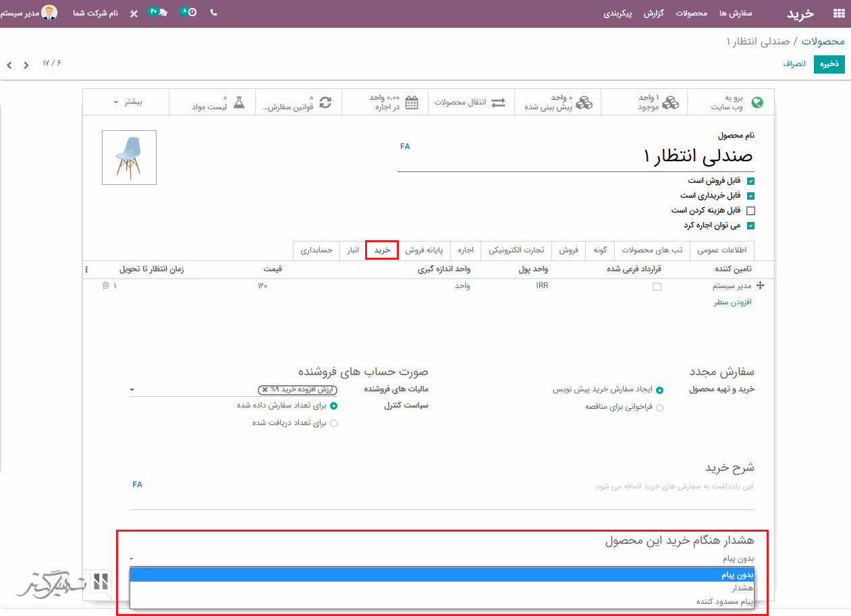Click the 'ذخیره' save button

(829, 64)
